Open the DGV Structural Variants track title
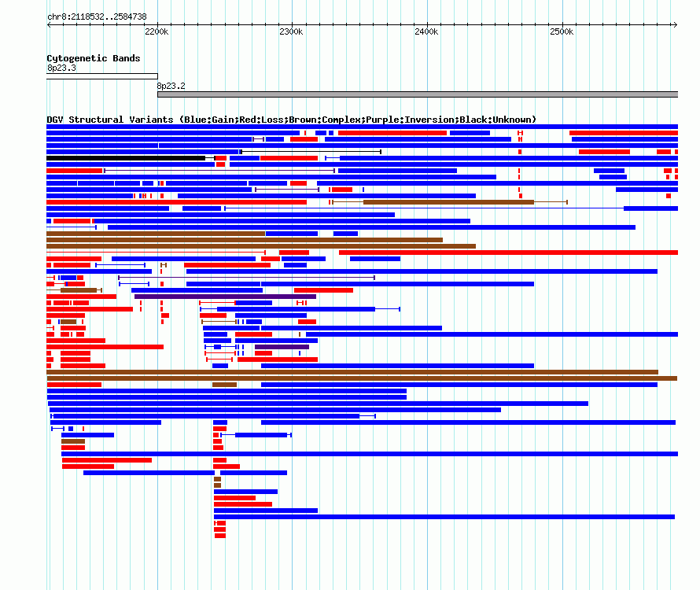This screenshot has width=700, height=590. point(291,120)
